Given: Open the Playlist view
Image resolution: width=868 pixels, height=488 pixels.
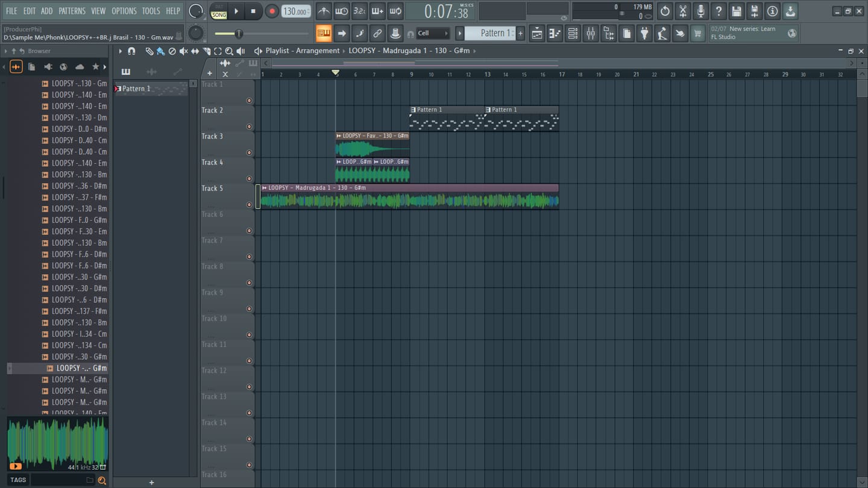Looking at the screenshot, I should (536, 33).
